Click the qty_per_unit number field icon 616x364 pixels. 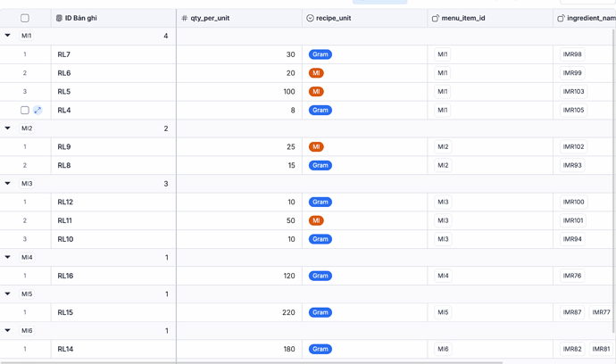184,18
